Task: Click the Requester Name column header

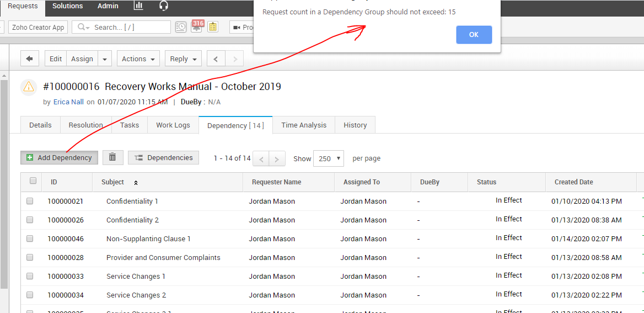Action: tap(276, 182)
